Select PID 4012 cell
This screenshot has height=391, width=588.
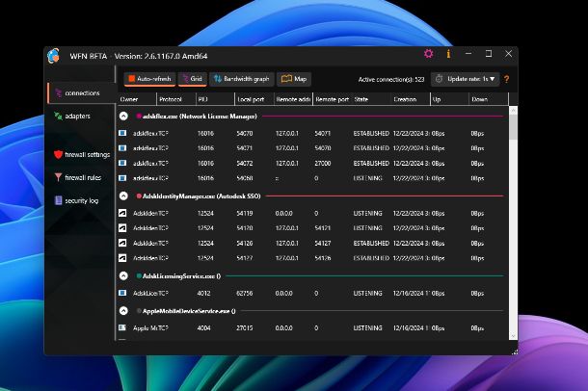(204, 293)
